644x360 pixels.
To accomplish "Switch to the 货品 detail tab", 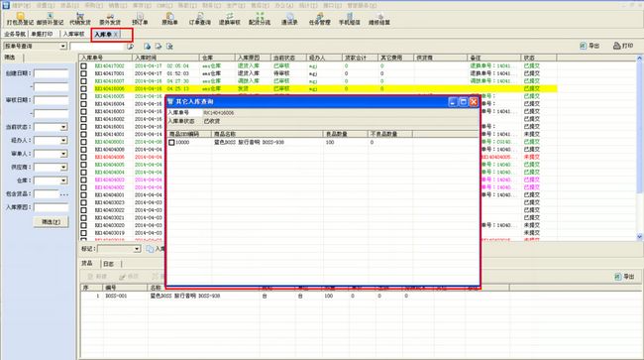I will pos(86,263).
